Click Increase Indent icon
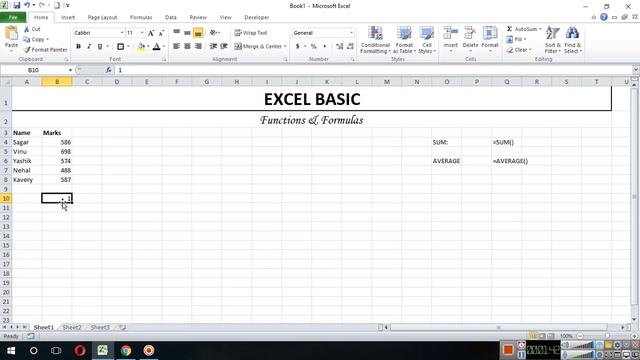The width and height of the screenshot is (640, 360). [x=224, y=47]
